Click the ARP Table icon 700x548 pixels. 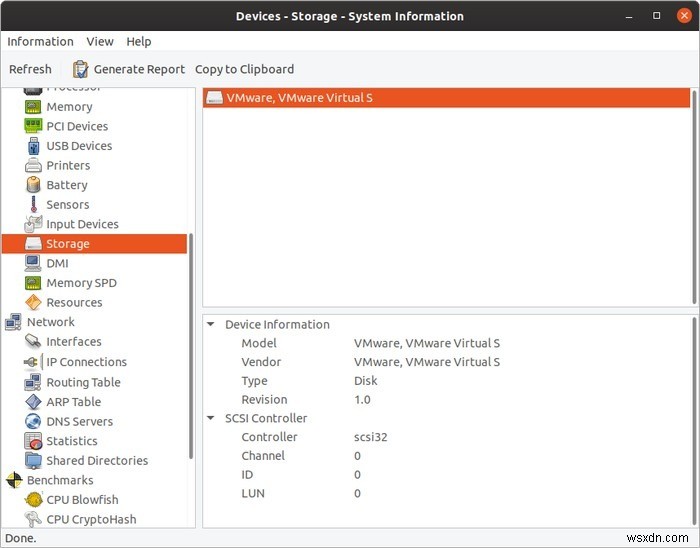click(33, 402)
